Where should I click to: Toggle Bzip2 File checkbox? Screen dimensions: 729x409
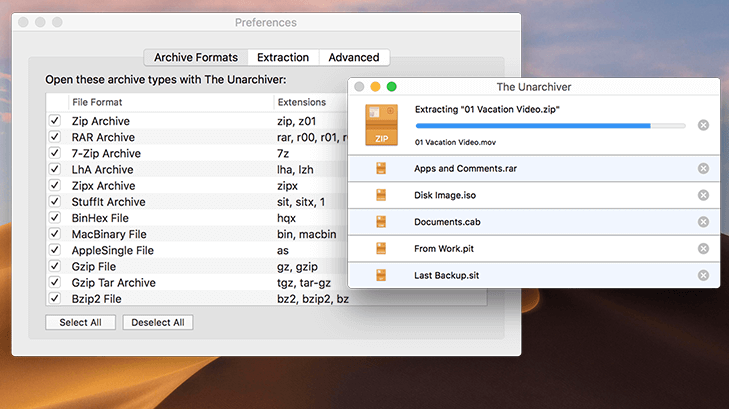54,298
